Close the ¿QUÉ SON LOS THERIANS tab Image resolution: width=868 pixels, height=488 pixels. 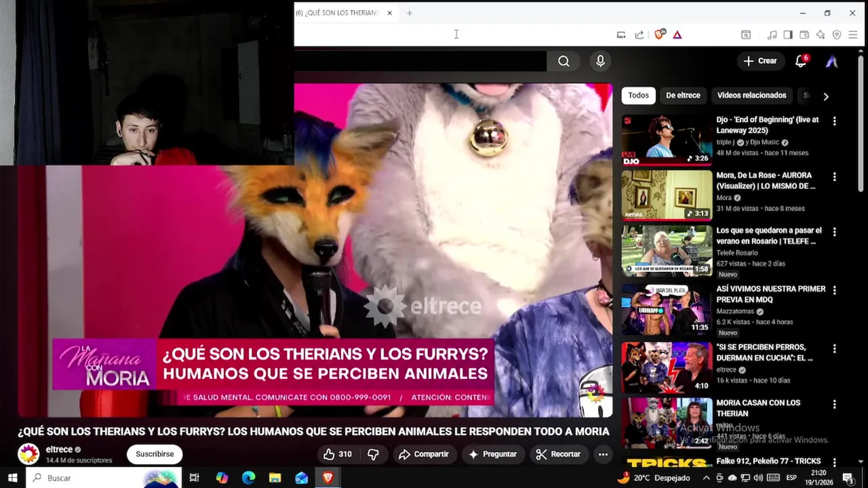tap(389, 13)
